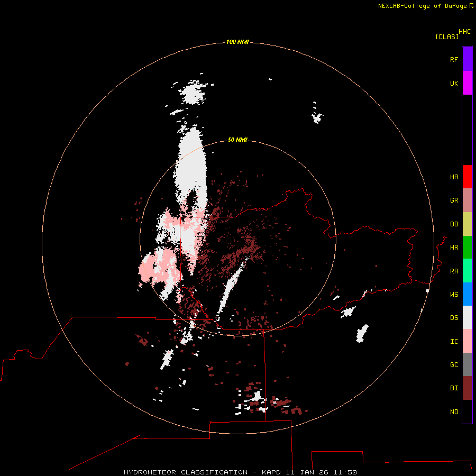This screenshot has height=476, width=476.
Task: Click the BI legend label
Action: click(x=454, y=388)
